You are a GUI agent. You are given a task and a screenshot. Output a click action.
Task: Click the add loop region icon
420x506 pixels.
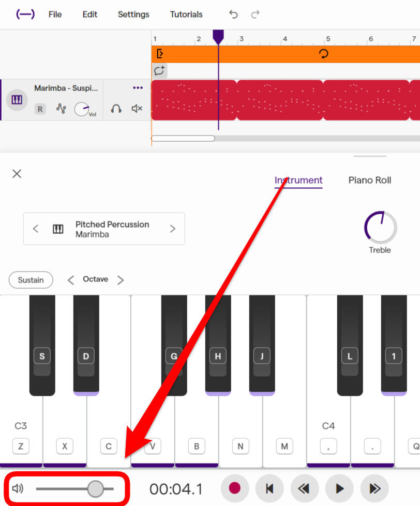[159, 71]
